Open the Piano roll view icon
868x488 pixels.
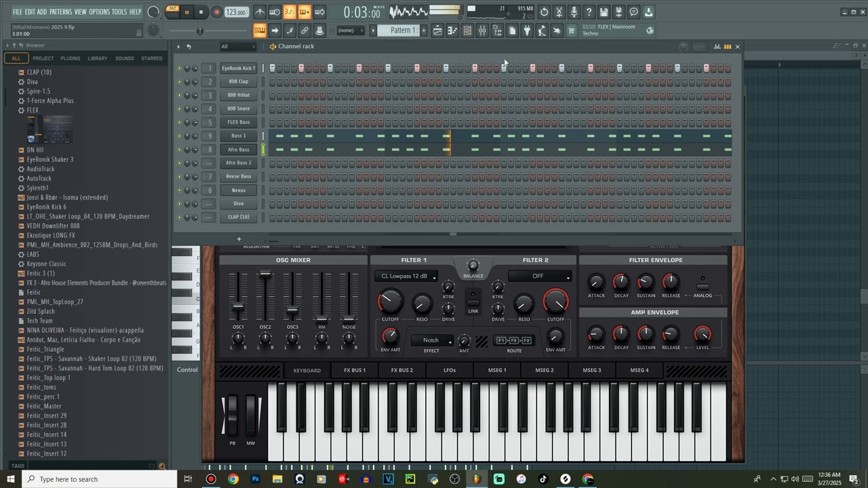point(452,30)
